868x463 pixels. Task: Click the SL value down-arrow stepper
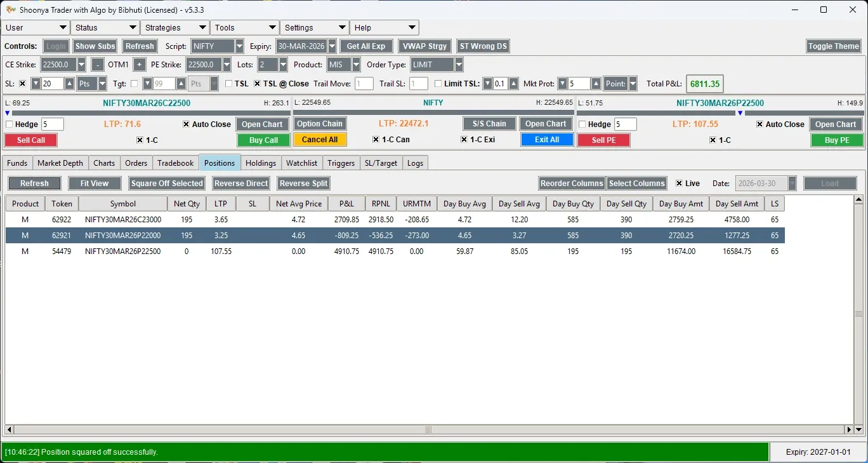point(36,84)
